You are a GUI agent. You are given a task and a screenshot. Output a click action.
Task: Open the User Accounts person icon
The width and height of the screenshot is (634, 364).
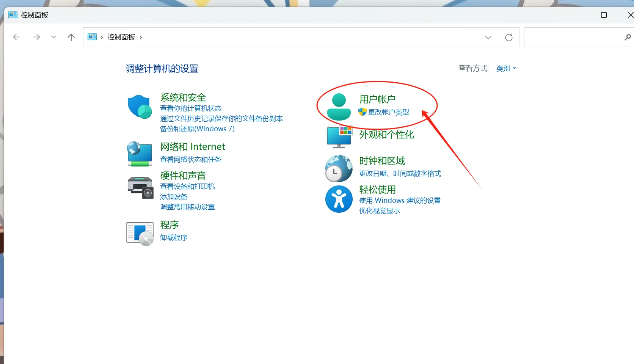[x=339, y=107]
